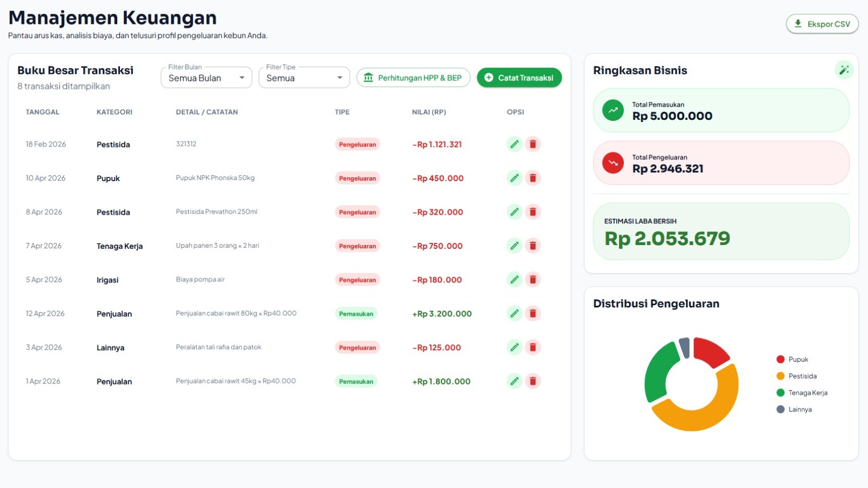
Task: Click the KATEGORI column header
Action: pos(114,112)
